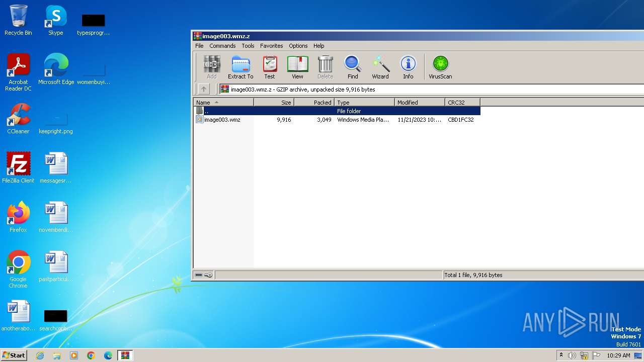Image resolution: width=644 pixels, height=362 pixels.
Task: Open Internet Explorer from the taskbar
Action: (40, 355)
